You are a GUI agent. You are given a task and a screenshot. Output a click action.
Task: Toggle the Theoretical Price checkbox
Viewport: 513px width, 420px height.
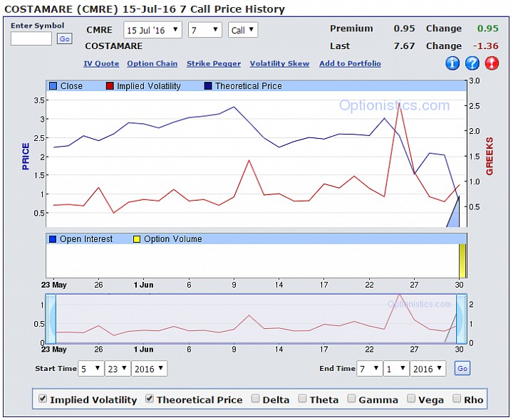coord(150,399)
